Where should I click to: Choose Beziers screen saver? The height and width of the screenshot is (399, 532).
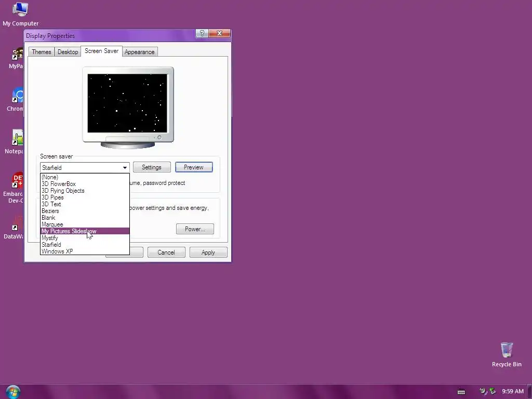(x=85, y=211)
